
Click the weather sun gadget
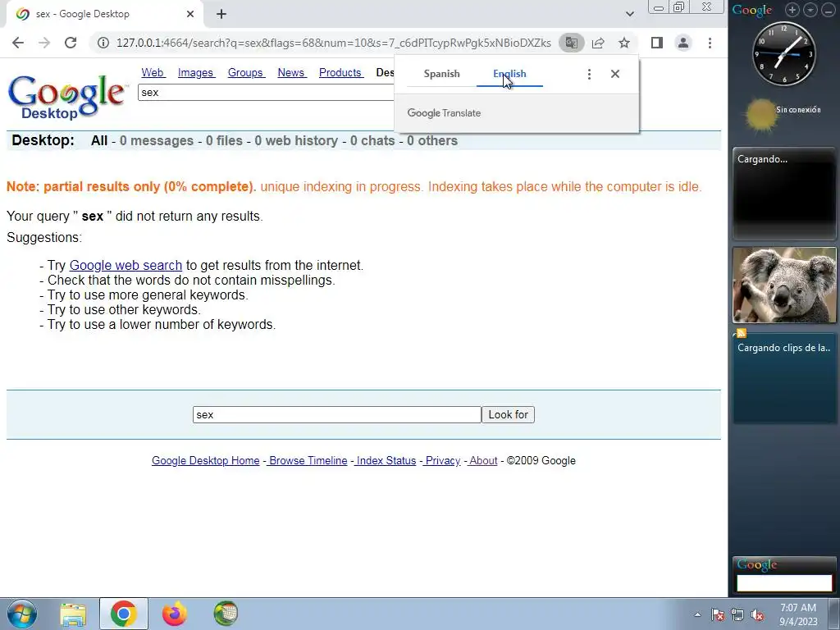pos(760,116)
